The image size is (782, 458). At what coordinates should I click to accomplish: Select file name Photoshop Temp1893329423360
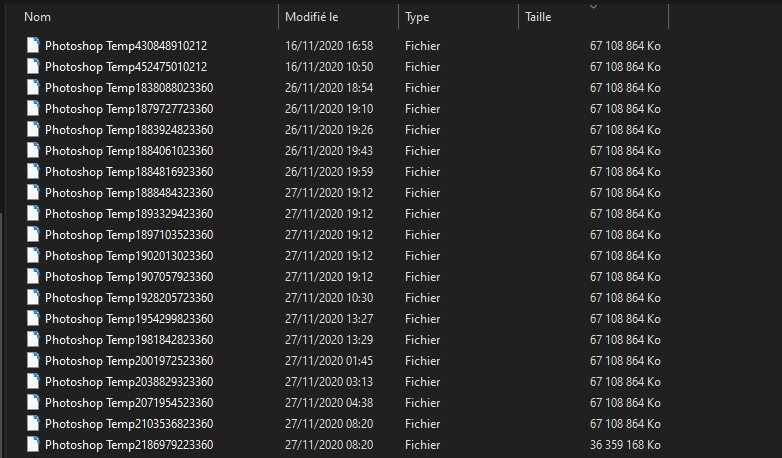pyautogui.click(x=129, y=214)
